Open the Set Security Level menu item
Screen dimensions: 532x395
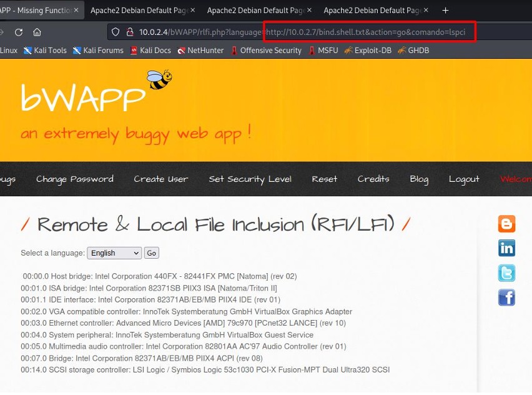pos(250,179)
